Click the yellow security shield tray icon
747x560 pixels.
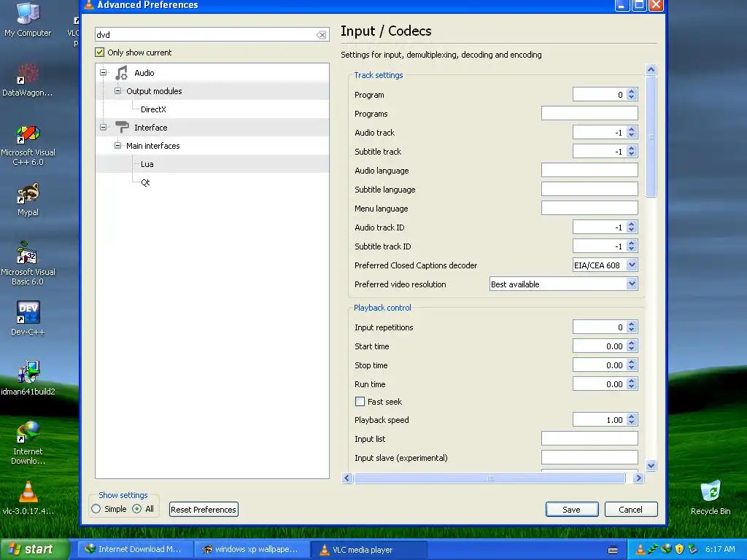click(x=679, y=549)
